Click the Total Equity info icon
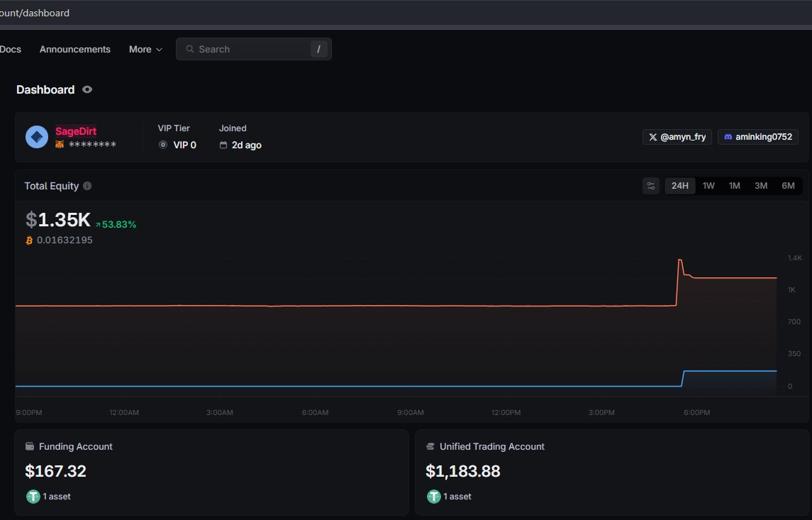This screenshot has width=812, height=520. coord(87,186)
